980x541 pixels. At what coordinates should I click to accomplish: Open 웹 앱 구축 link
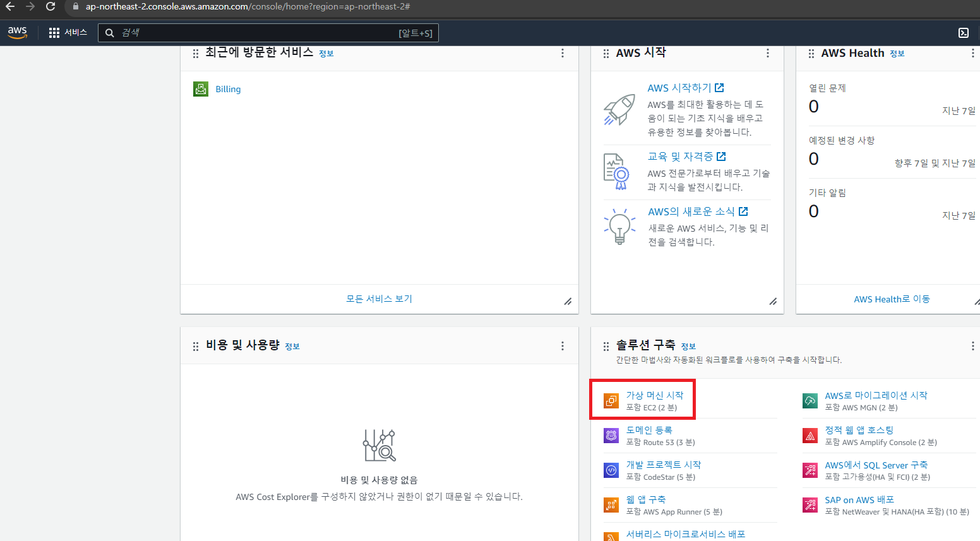(646, 499)
